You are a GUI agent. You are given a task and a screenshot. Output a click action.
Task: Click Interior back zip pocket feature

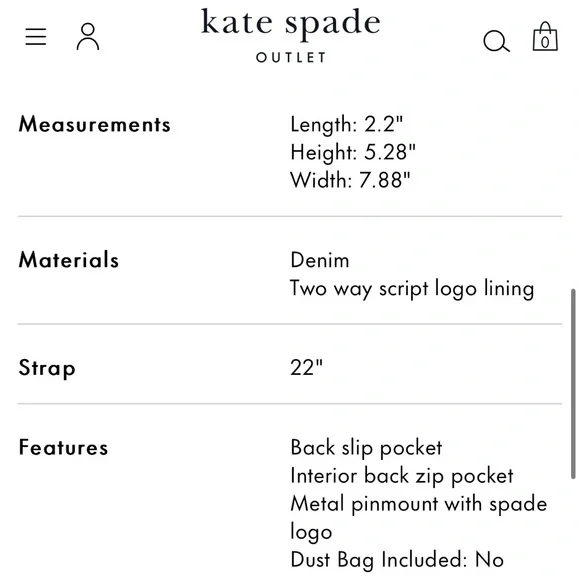[x=402, y=476]
